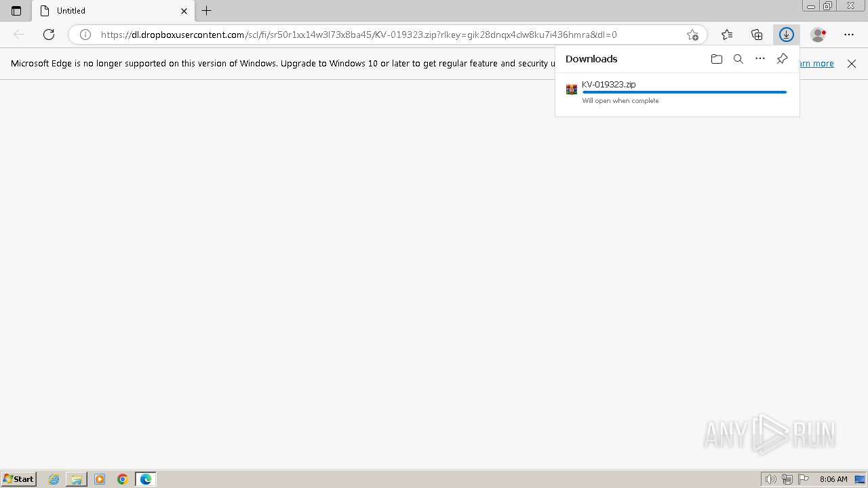Click the Show desktop button
The image size is (868, 488).
(x=861, y=479)
